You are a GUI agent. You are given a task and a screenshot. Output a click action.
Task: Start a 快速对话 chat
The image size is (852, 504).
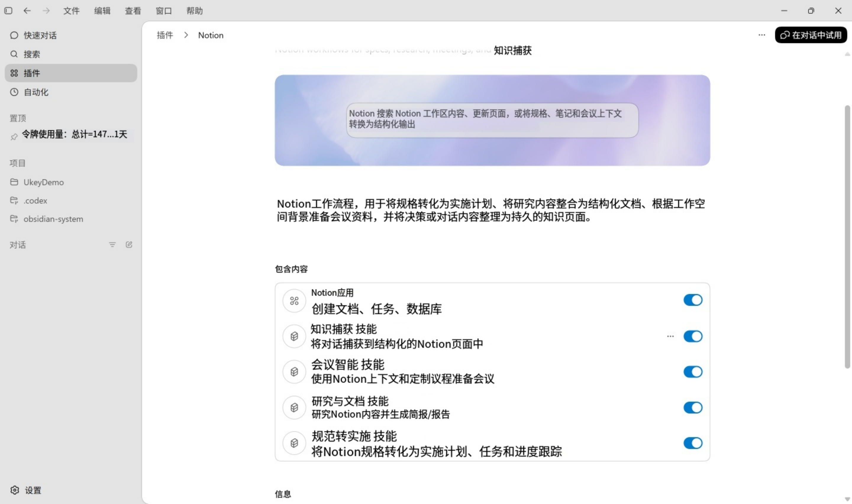pos(71,35)
